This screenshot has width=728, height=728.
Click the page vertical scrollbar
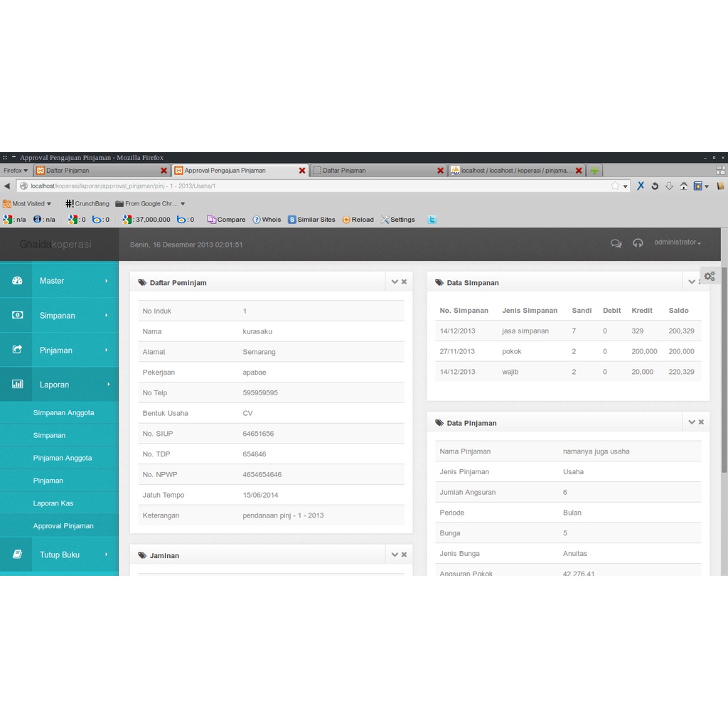tap(724, 370)
